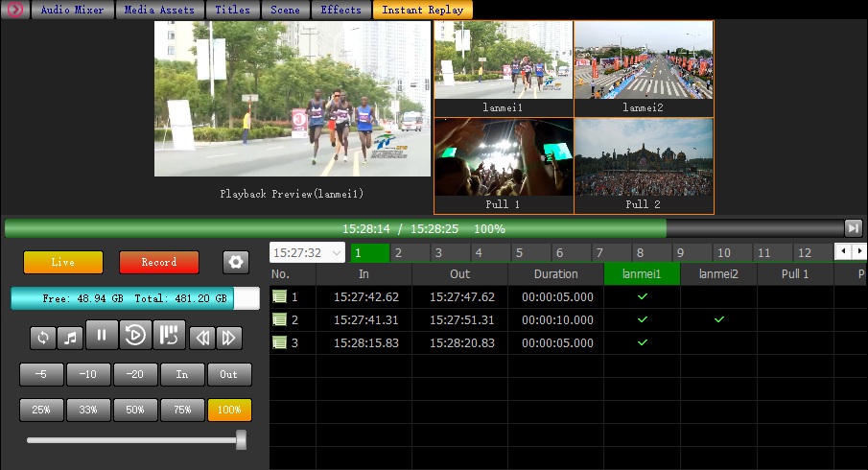Viewport: 868px width, 470px height.
Task: Set playback speed to 50%
Action: click(x=135, y=410)
